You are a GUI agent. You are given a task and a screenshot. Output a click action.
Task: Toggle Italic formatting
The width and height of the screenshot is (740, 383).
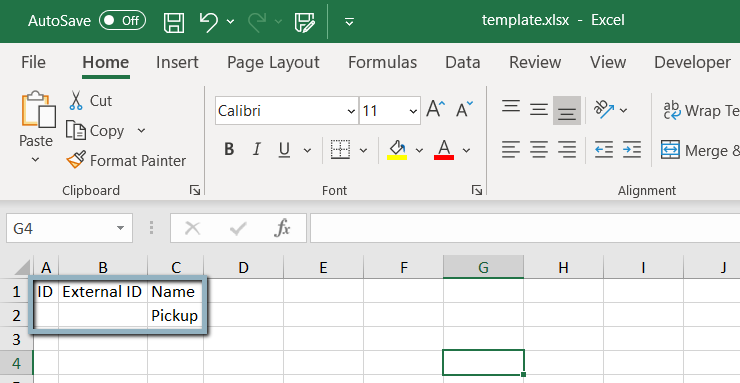[256, 150]
